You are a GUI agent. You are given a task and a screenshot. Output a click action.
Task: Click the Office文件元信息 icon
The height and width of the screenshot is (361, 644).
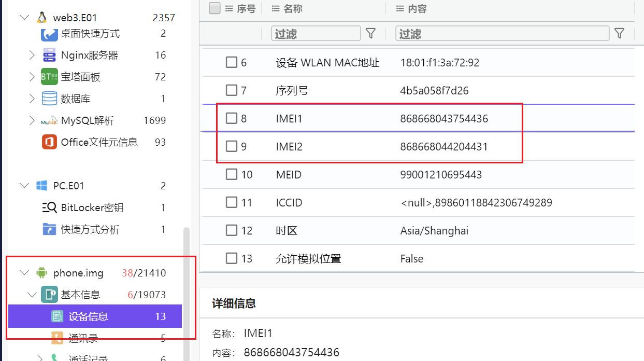point(49,142)
